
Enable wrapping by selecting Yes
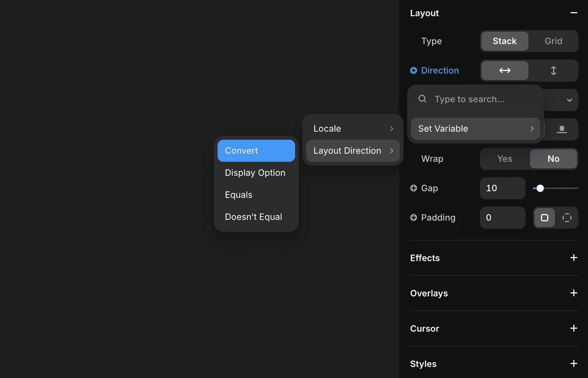tap(504, 159)
